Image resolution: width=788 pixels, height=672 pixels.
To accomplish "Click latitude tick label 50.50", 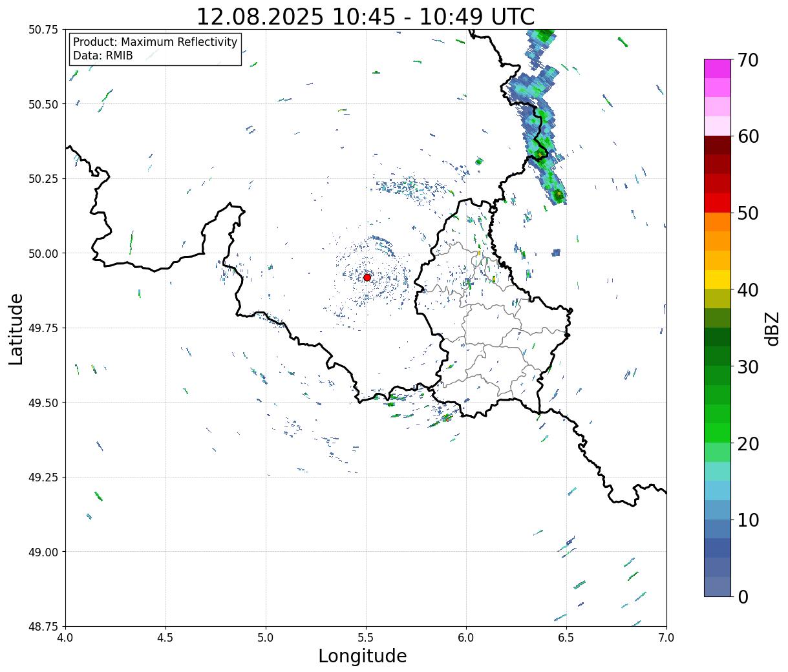I will [43, 104].
